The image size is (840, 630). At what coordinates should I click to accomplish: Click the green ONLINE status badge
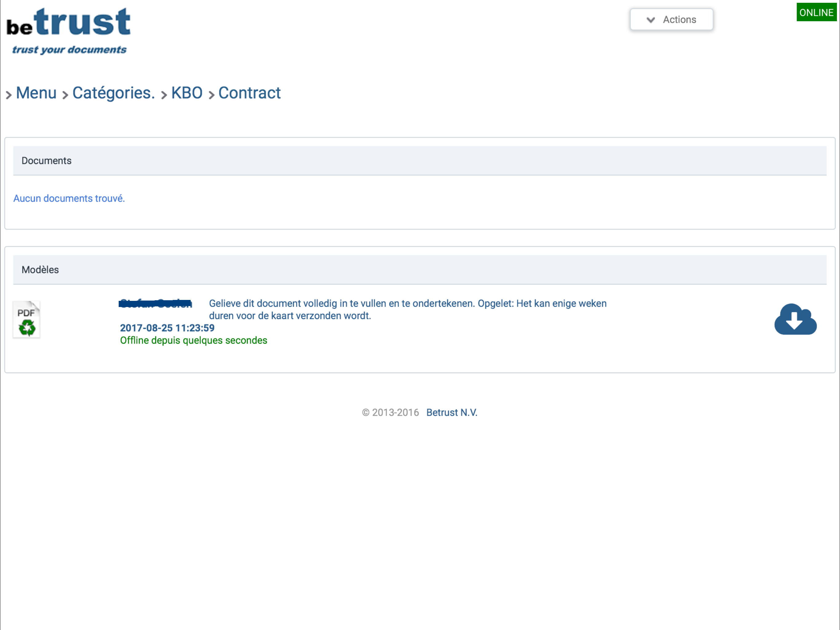pyautogui.click(x=816, y=13)
